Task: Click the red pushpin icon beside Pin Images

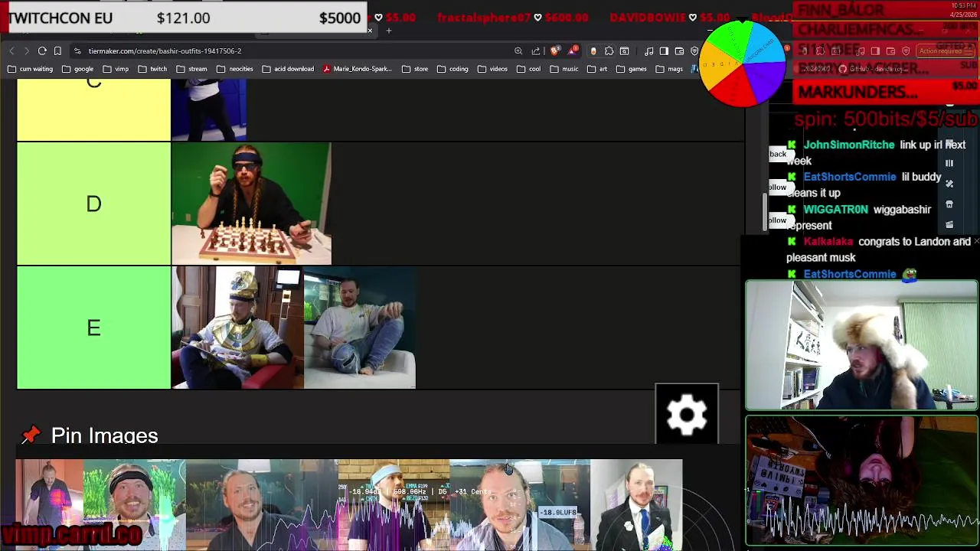Action: (31, 435)
